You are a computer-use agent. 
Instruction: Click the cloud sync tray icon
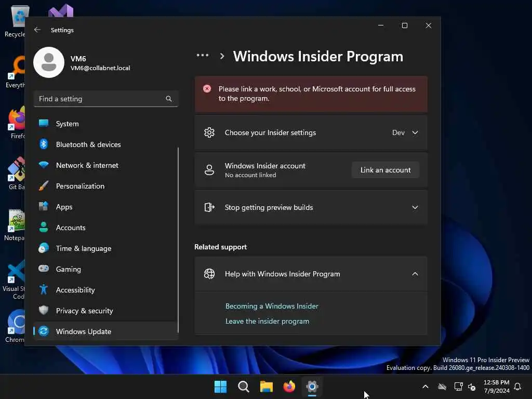(x=442, y=387)
